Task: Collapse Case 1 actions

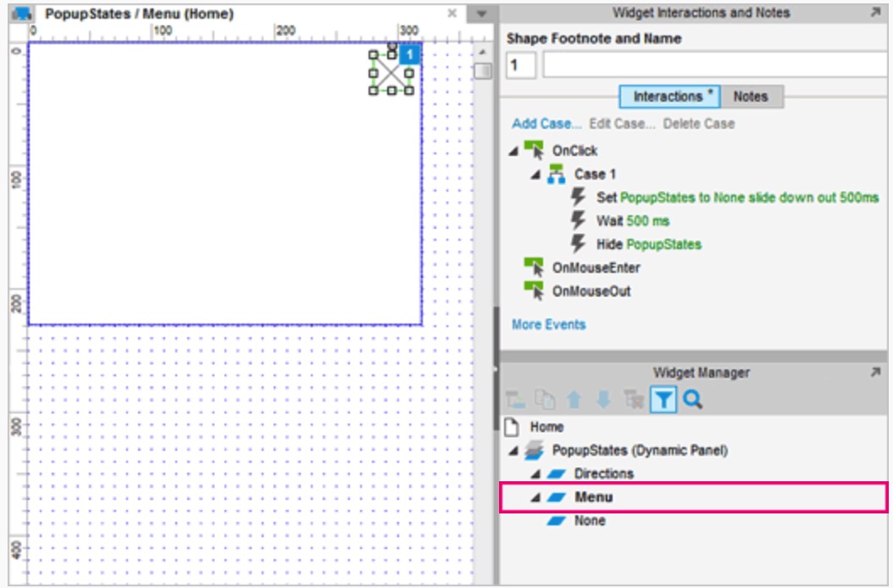Action: [x=535, y=175]
